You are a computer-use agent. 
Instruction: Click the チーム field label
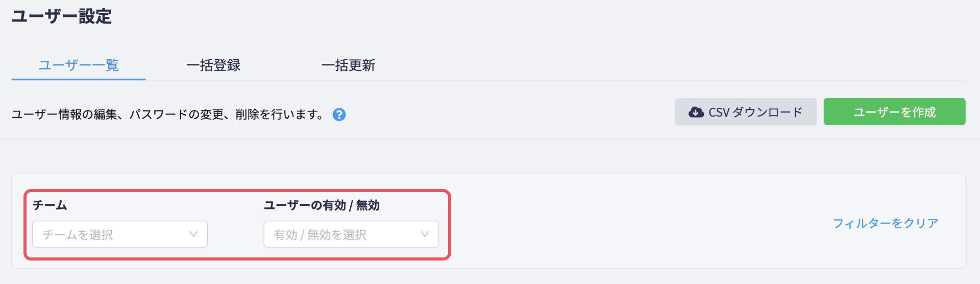pyautogui.click(x=50, y=205)
